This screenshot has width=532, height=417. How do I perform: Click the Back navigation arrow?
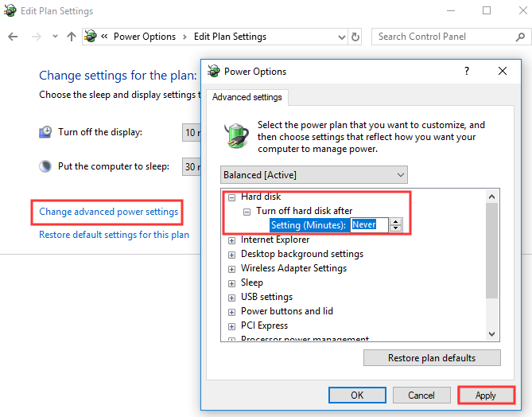[x=13, y=37]
